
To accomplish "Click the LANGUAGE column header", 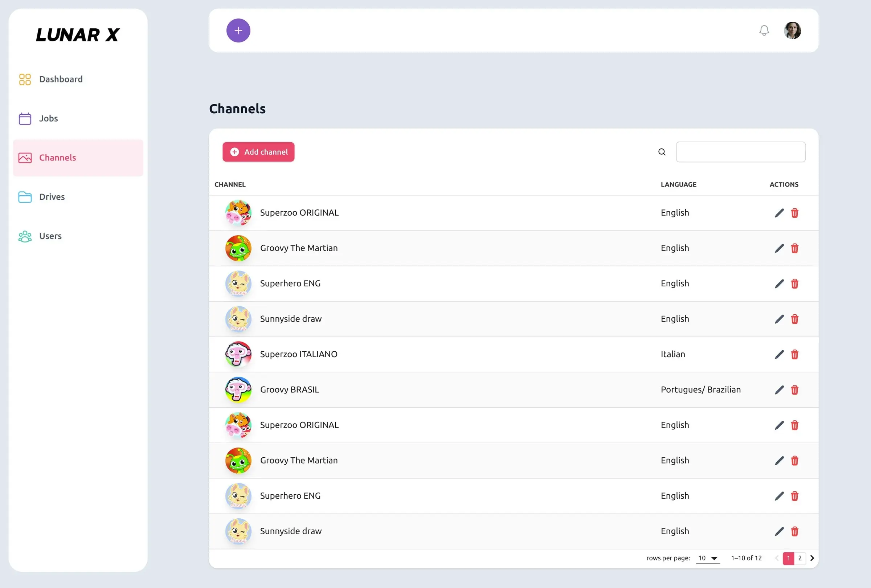I will (678, 184).
